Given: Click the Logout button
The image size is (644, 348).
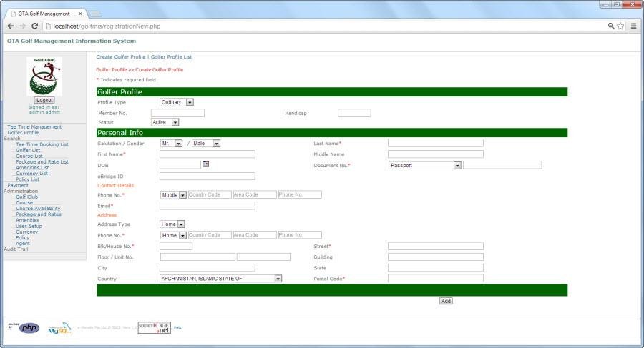Looking at the screenshot, I should click(x=44, y=100).
